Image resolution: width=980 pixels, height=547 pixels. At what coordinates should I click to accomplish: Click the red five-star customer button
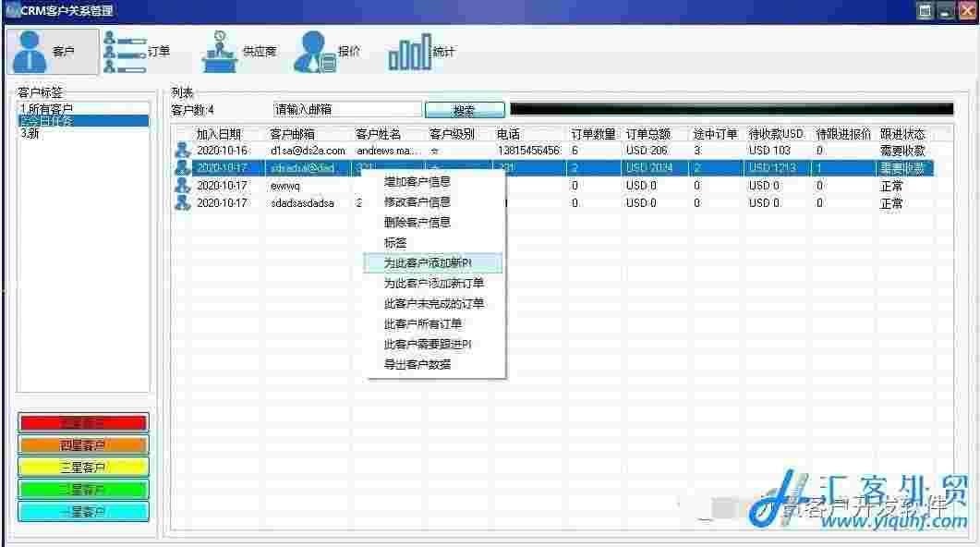click(x=83, y=423)
